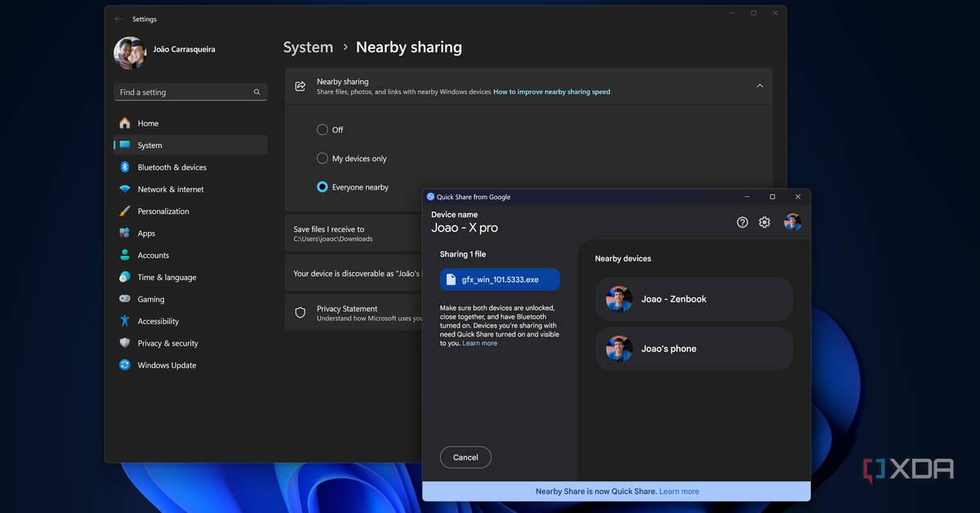Screen dimensions: 980x513
Task: Click the search magnifier icon in Settings
Action: (x=256, y=92)
